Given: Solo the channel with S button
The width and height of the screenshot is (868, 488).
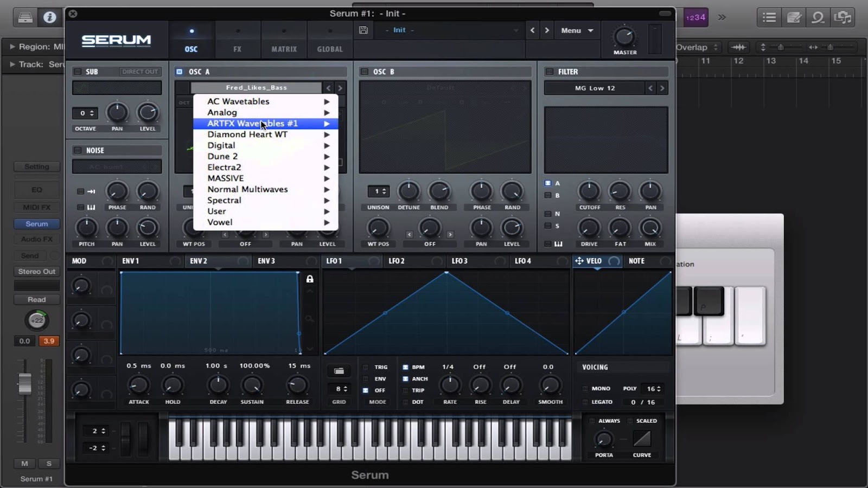Looking at the screenshot, I should [x=49, y=464].
